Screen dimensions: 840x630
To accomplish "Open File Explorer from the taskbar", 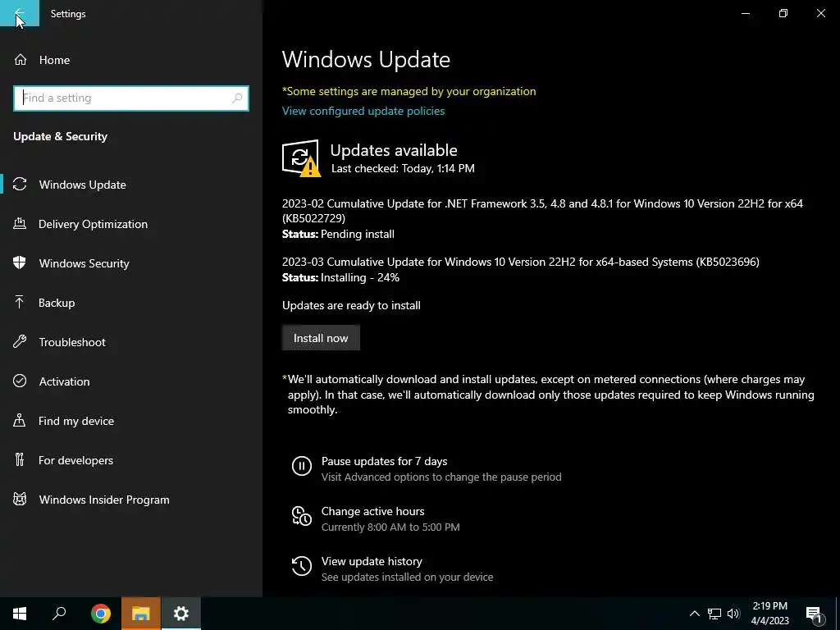I will pyautogui.click(x=141, y=614).
